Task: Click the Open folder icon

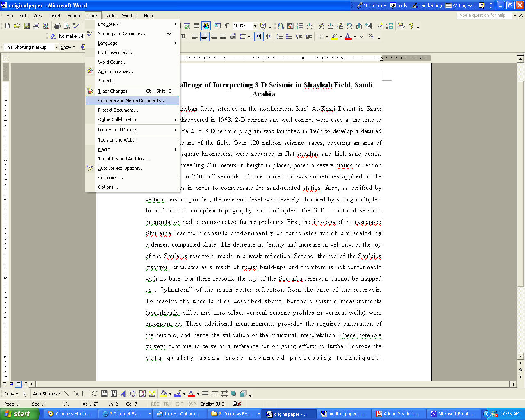Action: pyautogui.click(x=17, y=26)
